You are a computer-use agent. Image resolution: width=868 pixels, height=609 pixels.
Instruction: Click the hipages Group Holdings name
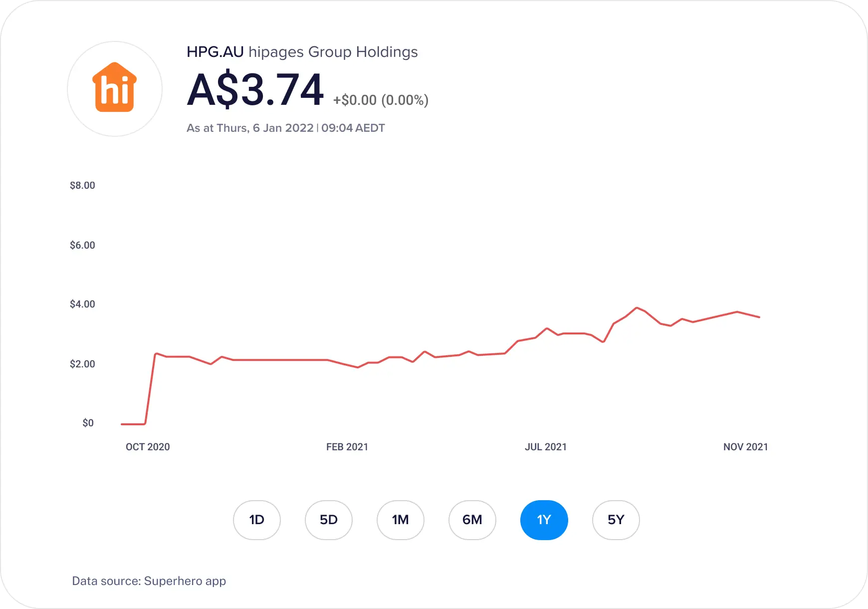pos(333,52)
